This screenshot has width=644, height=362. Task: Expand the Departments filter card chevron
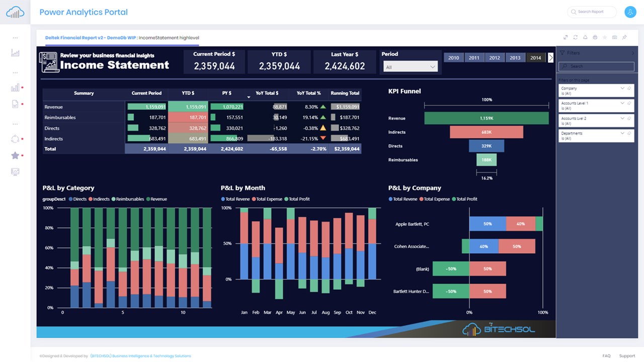tap(622, 133)
